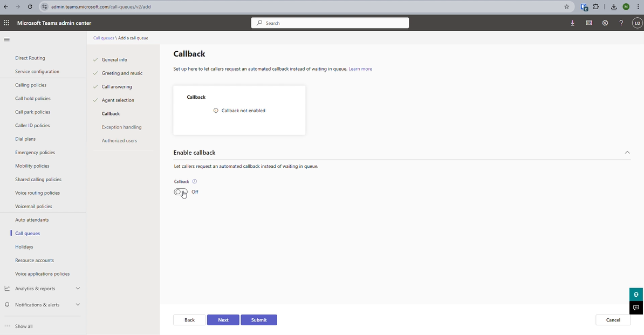The image size is (644, 335).
Task: Open the browser extensions puzzle icon
Action: pyautogui.click(x=596, y=6)
